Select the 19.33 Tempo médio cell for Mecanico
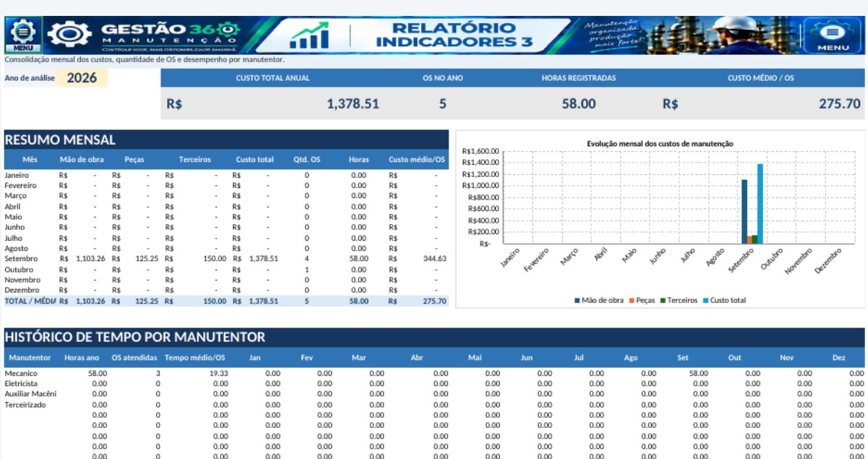 (x=218, y=373)
